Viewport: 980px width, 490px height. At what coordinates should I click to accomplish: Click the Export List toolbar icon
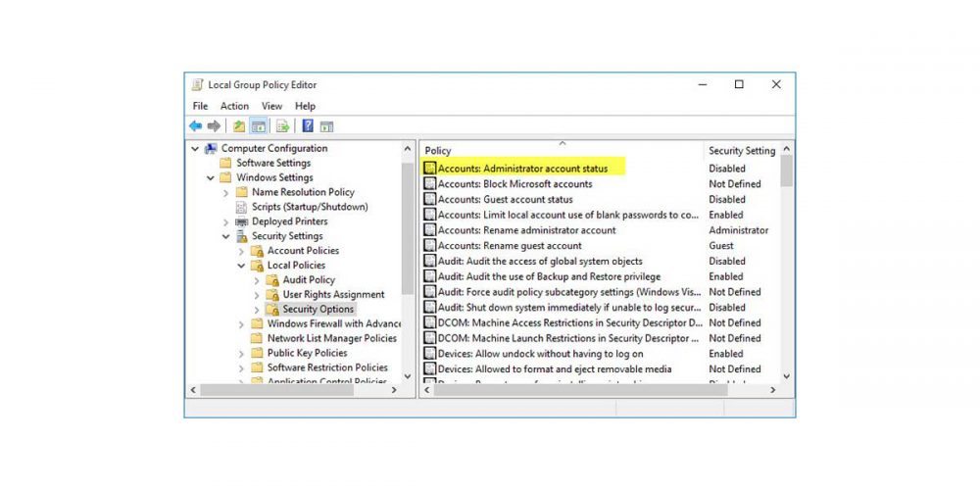[x=282, y=126]
